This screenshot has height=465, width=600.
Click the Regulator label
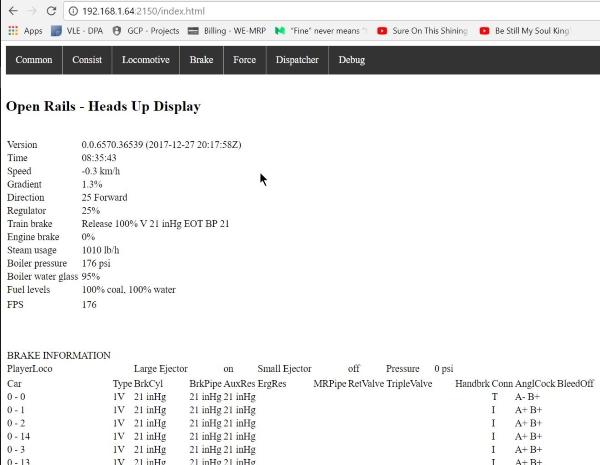[26, 210]
